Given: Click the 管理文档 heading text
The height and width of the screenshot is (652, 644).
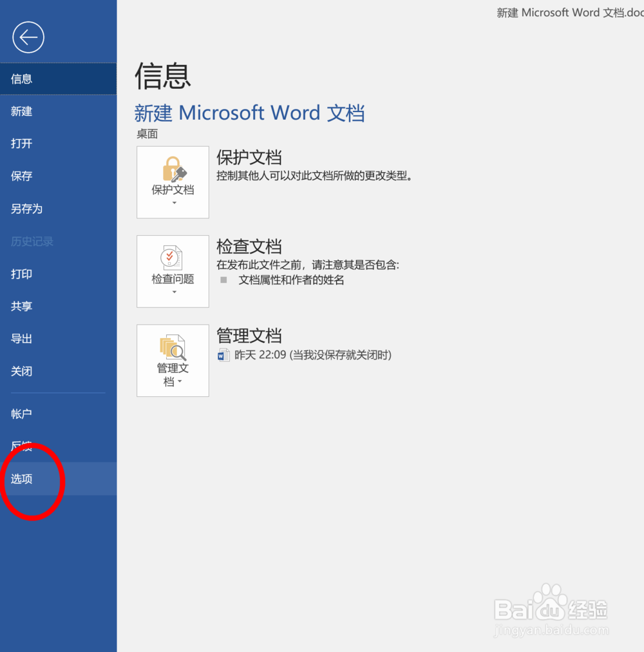Looking at the screenshot, I should pyautogui.click(x=249, y=336).
